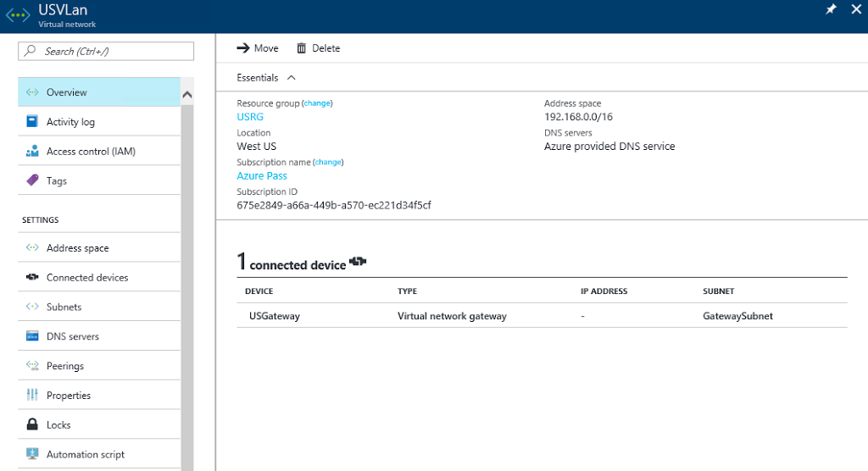
Task: Open Automation script settings item
Action: coord(99,454)
